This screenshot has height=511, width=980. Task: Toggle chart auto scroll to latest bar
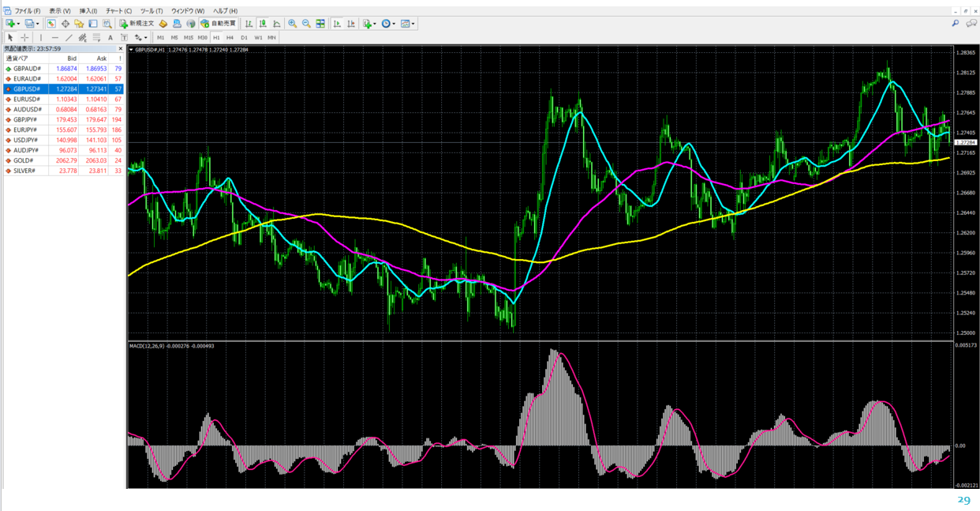point(337,24)
